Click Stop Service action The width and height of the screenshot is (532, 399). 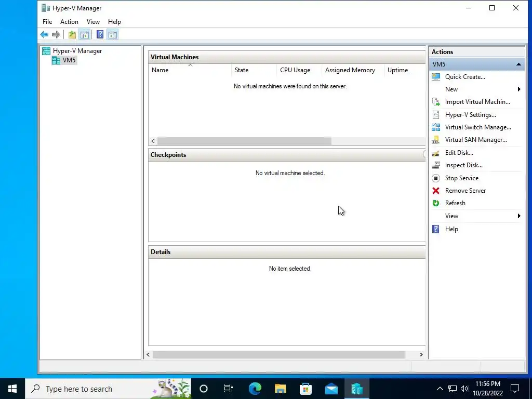point(461,178)
